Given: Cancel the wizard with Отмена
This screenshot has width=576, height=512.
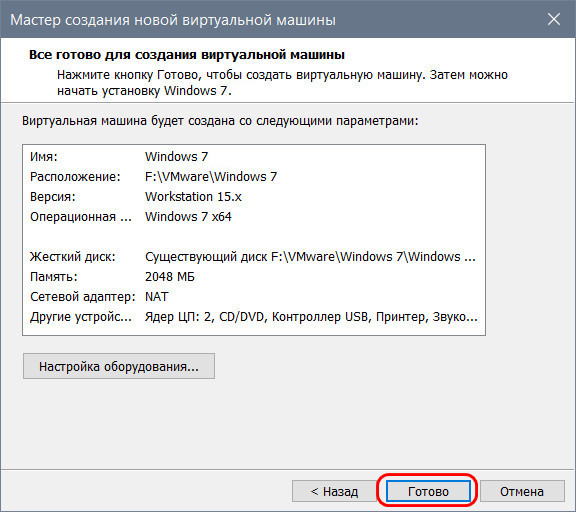Looking at the screenshot, I should 522,491.
